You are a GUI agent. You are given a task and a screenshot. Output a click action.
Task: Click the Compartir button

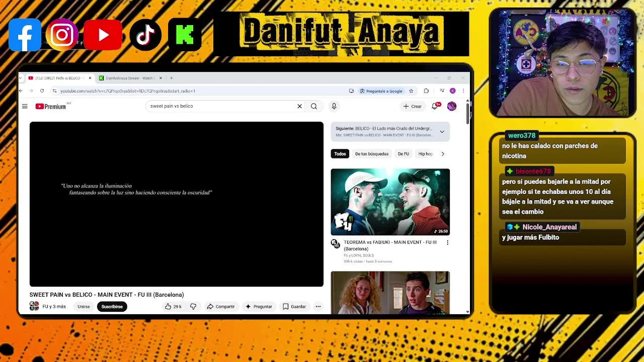click(x=221, y=306)
